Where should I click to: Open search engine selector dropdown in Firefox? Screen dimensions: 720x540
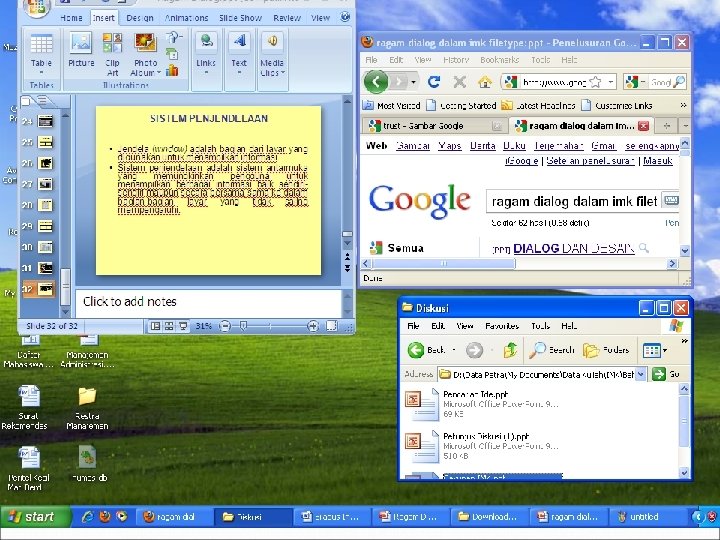click(643, 82)
